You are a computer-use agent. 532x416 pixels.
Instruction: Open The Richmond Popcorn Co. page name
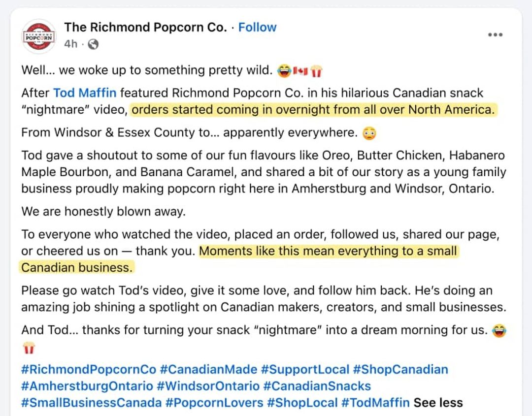pos(145,27)
